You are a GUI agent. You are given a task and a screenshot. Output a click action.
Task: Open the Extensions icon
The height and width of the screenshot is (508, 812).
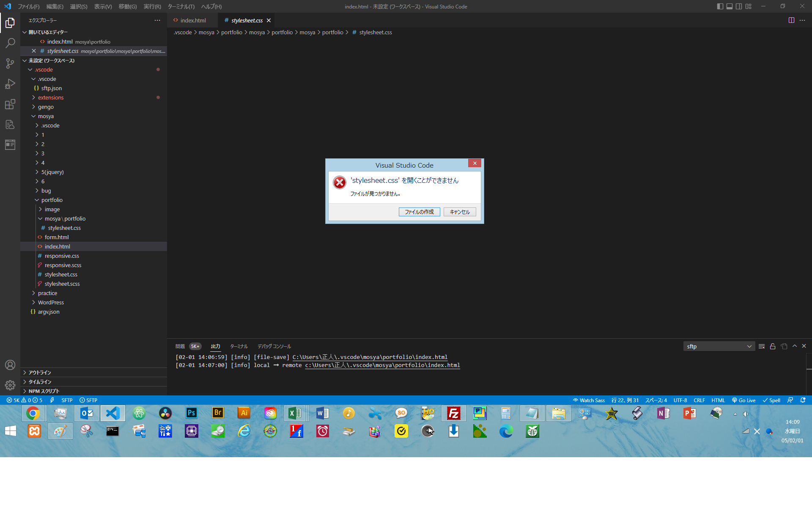coord(10,104)
